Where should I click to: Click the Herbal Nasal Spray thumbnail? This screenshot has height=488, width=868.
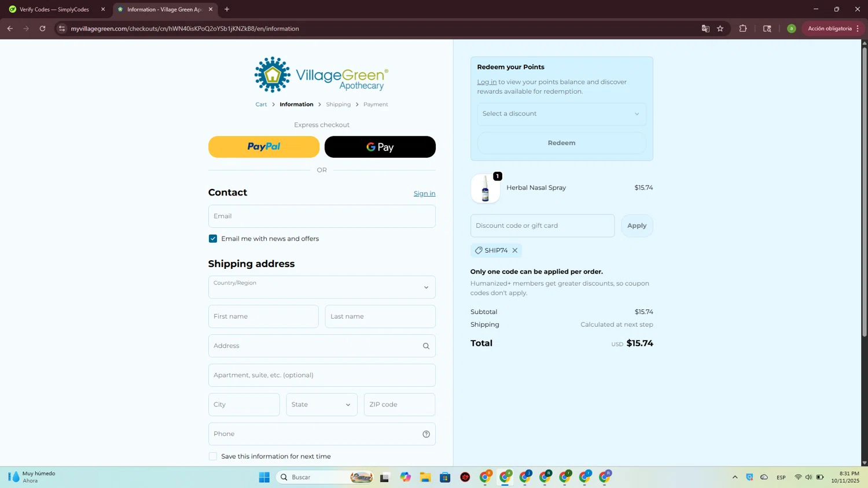485,188
